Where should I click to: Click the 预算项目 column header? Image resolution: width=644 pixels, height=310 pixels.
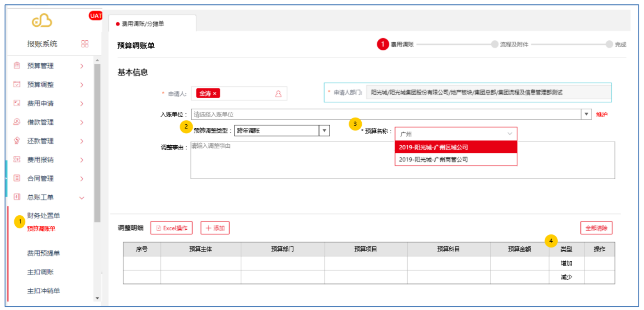point(366,249)
